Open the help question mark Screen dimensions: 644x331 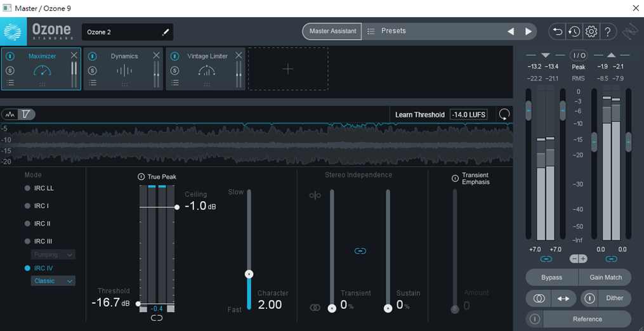[608, 31]
